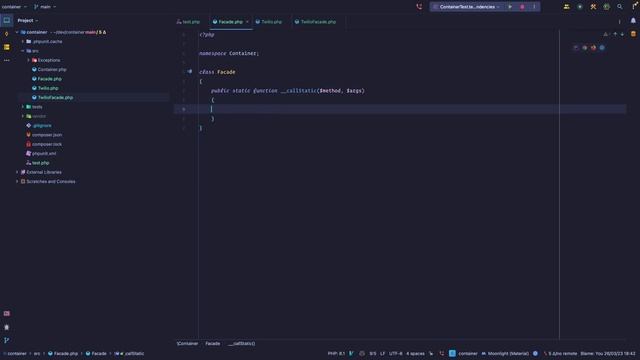Click the Debug button next to Run

(x=522, y=7)
